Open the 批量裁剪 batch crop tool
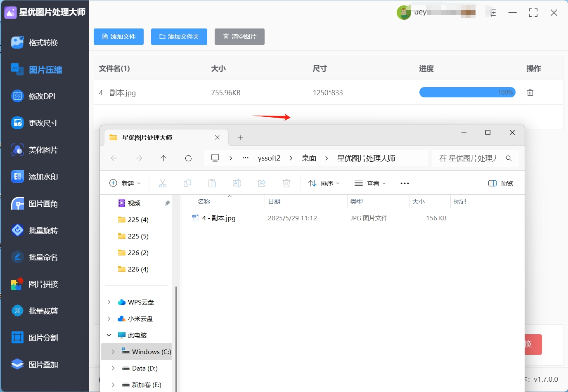The height and width of the screenshot is (392, 568). (35, 311)
